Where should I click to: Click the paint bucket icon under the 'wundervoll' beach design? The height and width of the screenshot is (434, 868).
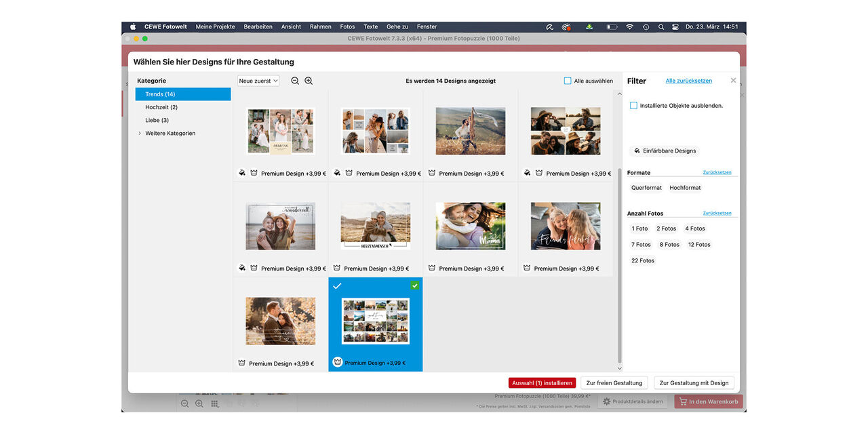pyautogui.click(x=242, y=268)
